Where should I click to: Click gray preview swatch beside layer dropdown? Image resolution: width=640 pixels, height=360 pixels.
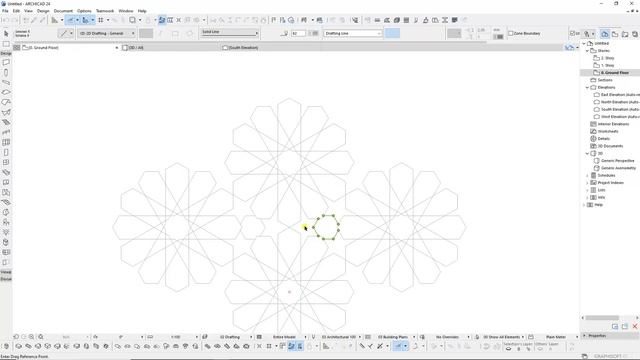coord(146,33)
